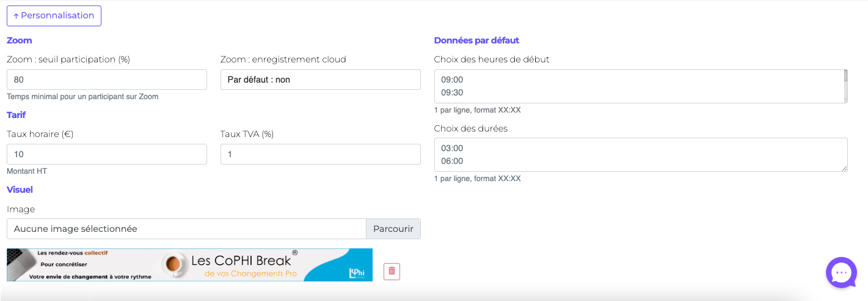Click the Taux TVA (%) label

[247, 134]
